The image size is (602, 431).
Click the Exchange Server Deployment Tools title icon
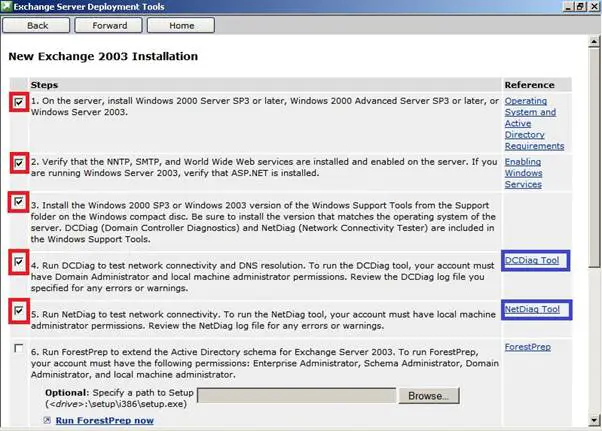pyautogui.click(x=6, y=7)
